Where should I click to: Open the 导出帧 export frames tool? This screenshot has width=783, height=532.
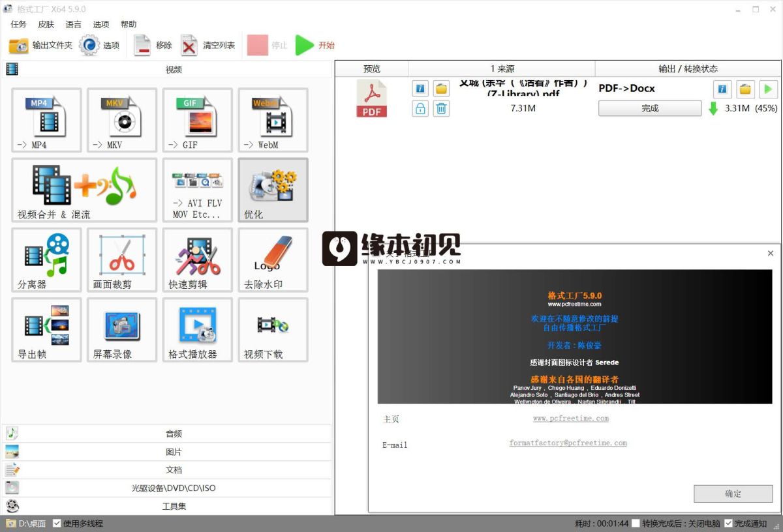tap(46, 330)
